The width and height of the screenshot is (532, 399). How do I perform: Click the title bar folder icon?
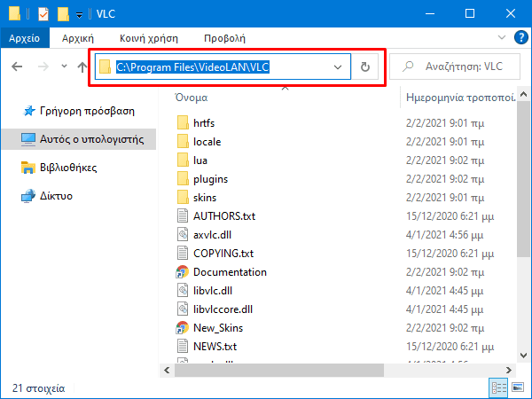[14, 14]
